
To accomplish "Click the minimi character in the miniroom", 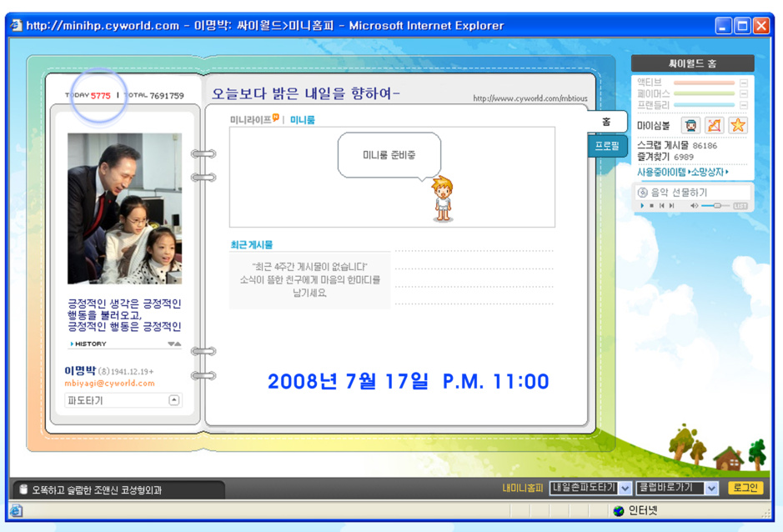I will pos(443,198).
